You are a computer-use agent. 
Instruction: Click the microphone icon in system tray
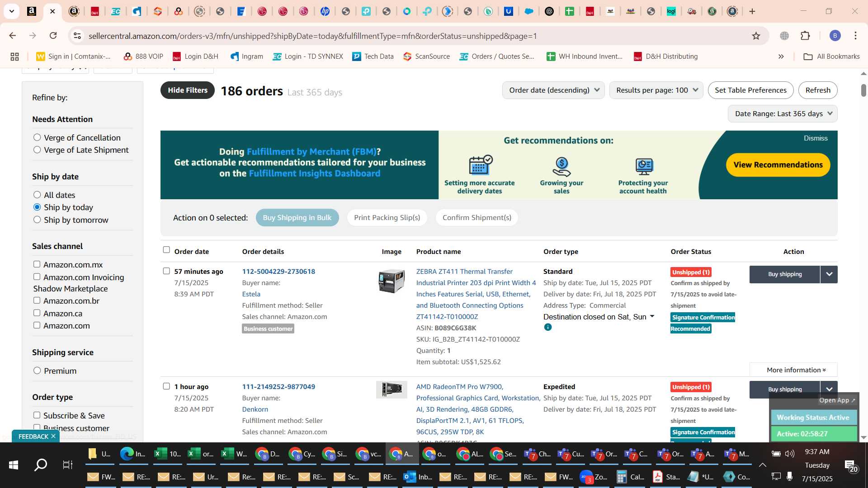[x=790, y=476]
